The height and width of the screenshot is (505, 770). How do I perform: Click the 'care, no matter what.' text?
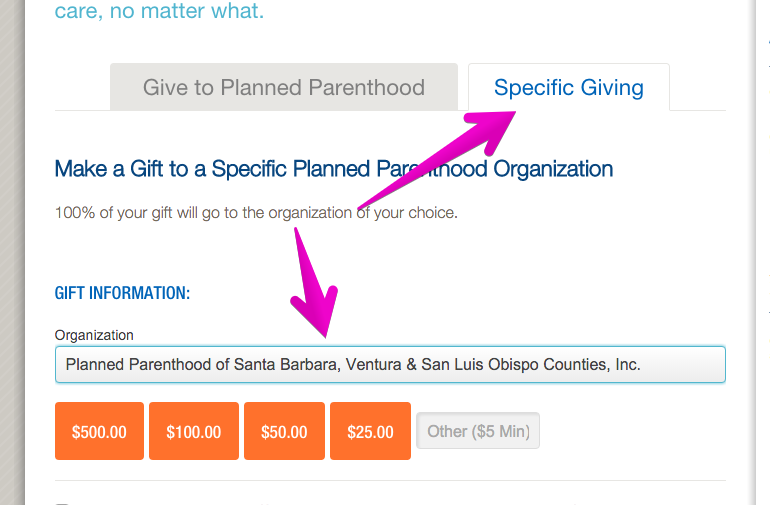click(x=159, y=13)
